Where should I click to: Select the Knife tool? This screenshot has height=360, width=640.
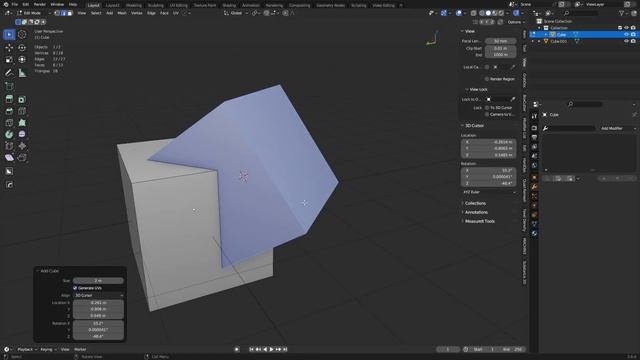pos(9,123)
